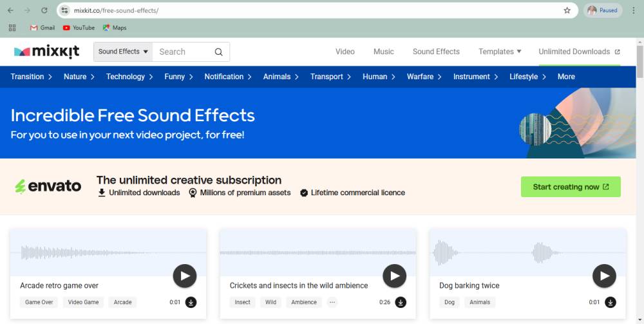Expand the Transport category
644x324 pixels.
[330, 77]
